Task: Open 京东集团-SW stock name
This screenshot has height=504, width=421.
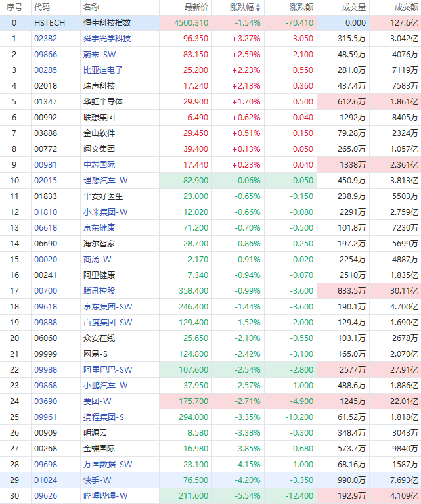Action: (x=108, y=306)
